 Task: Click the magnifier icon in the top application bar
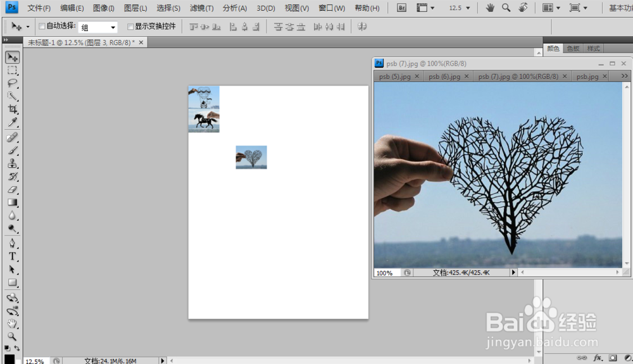coord(506,8)
